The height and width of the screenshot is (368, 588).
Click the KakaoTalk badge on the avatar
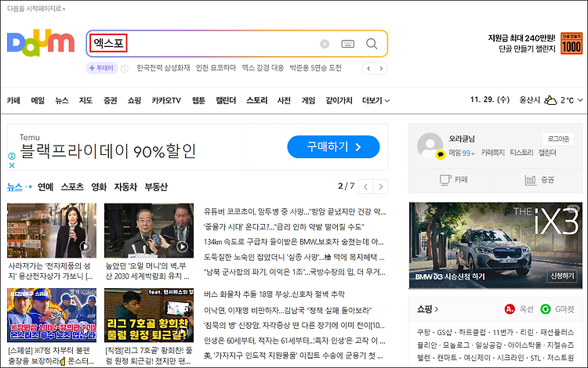coord(441,154)
